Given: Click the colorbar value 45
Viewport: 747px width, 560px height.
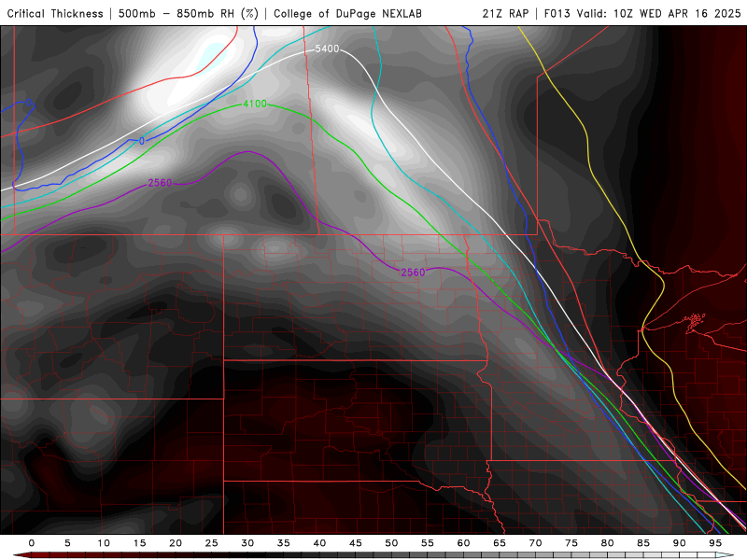Looking at the screenshot, I should [x=356, y=543].
